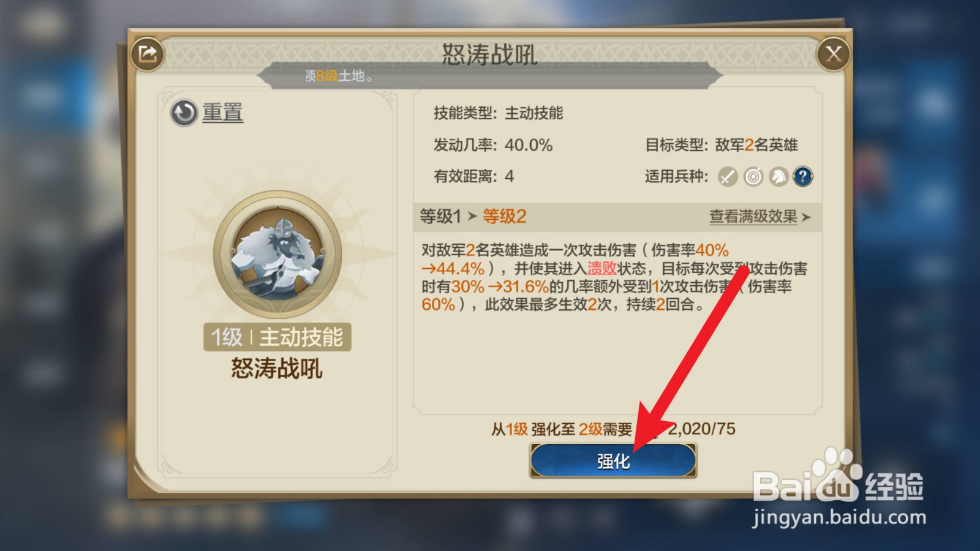Click the arrow after 查看满级效果
Viewport: 980px width, 551px height.
[806, 217]
